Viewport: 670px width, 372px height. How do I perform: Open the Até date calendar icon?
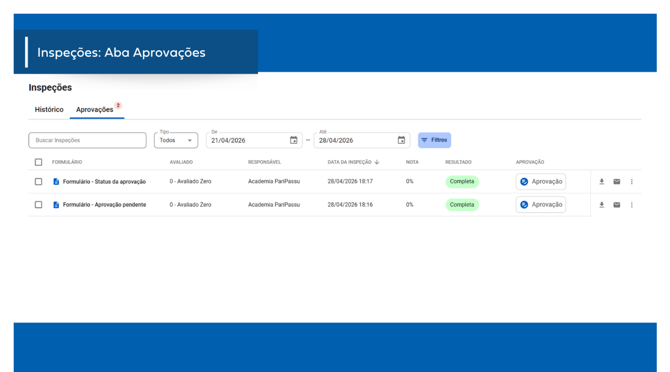(401, 140)
